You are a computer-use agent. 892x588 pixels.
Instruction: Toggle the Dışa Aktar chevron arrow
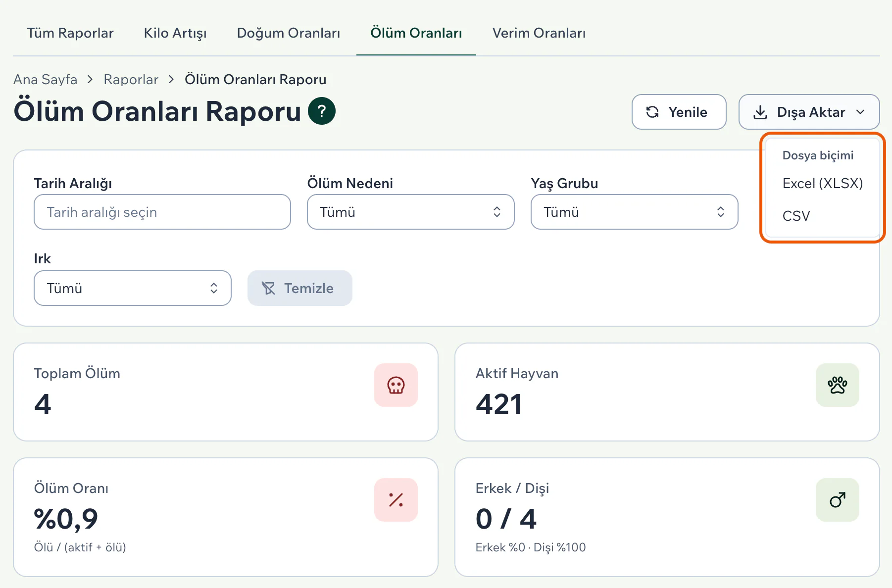[860, 112]
